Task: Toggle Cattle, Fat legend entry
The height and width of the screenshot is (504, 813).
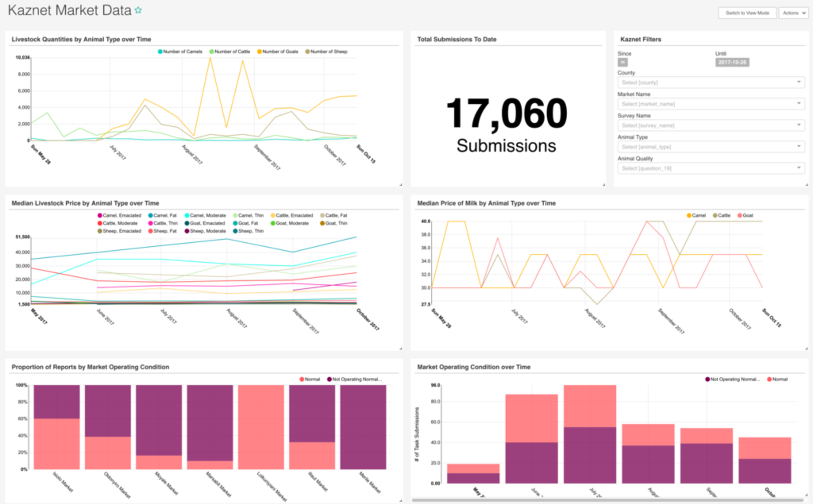Action: [x=334, y=215]
